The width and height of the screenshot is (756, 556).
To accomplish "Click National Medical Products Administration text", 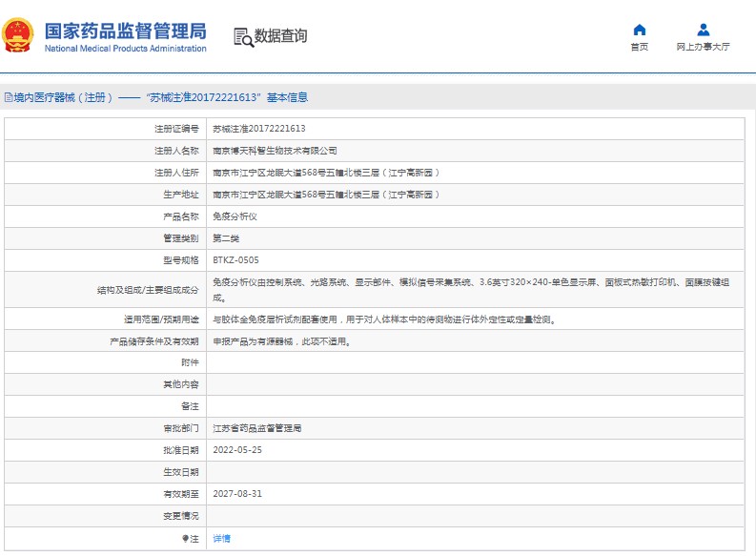I will [125, 49].
